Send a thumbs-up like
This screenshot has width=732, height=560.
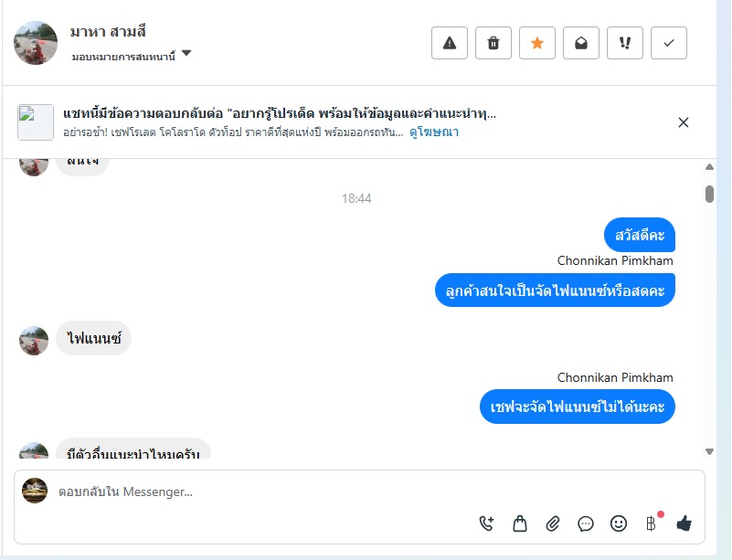(x=684, y=523)
